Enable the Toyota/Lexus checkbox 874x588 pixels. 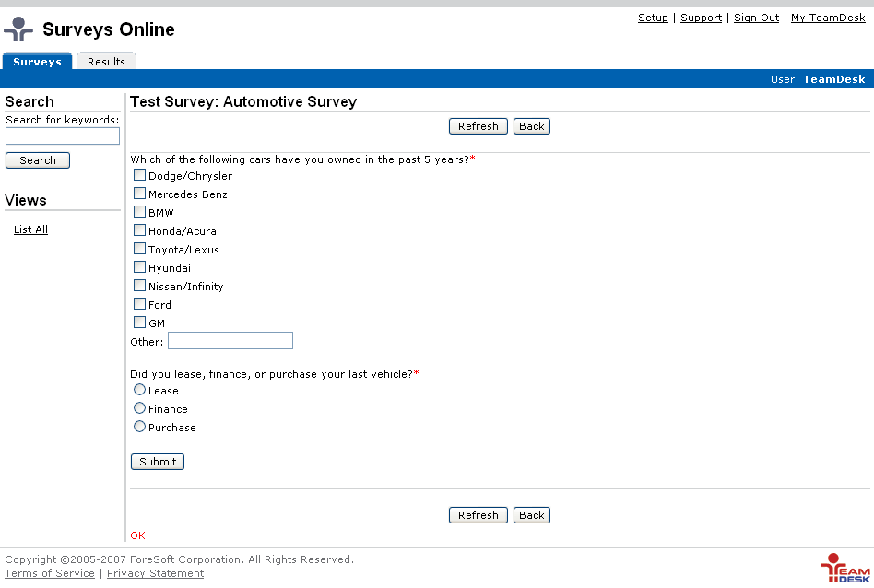tap(140, 249)
